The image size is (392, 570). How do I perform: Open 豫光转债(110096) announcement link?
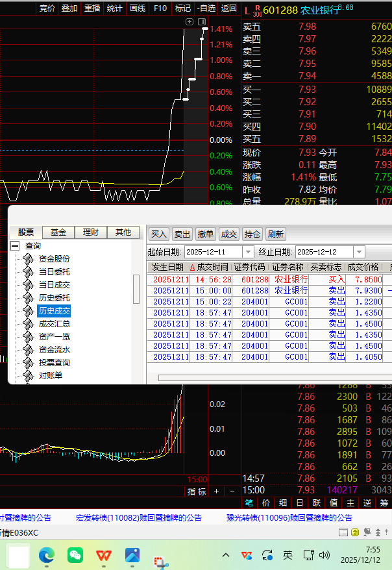[x=289, y=518]
